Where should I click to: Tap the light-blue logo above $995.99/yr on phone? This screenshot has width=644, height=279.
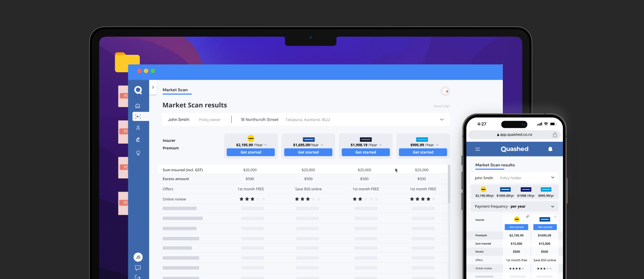(546, 189)
